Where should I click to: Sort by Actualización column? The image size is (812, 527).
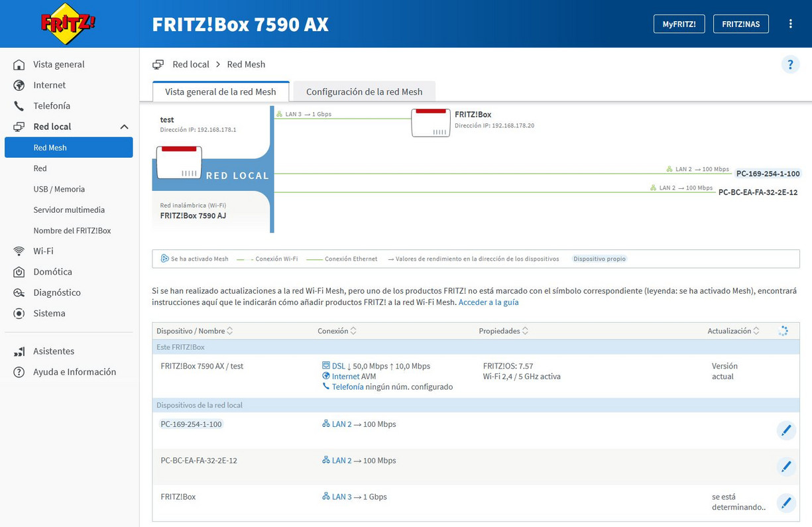(x=733, y=331)
